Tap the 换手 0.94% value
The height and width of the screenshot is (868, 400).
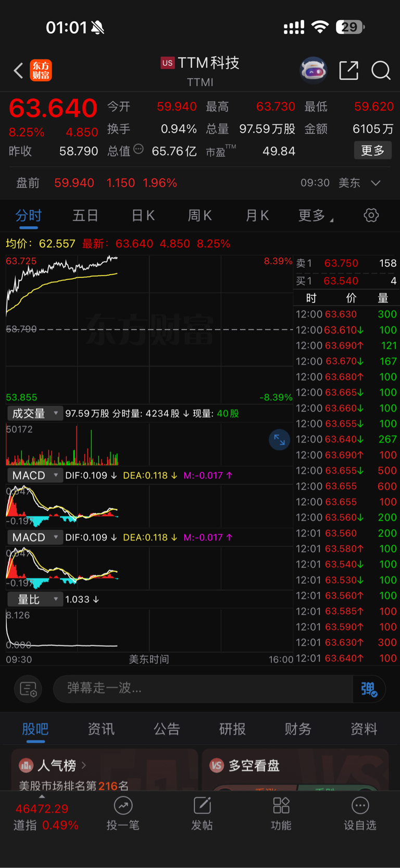pos(179,129)
